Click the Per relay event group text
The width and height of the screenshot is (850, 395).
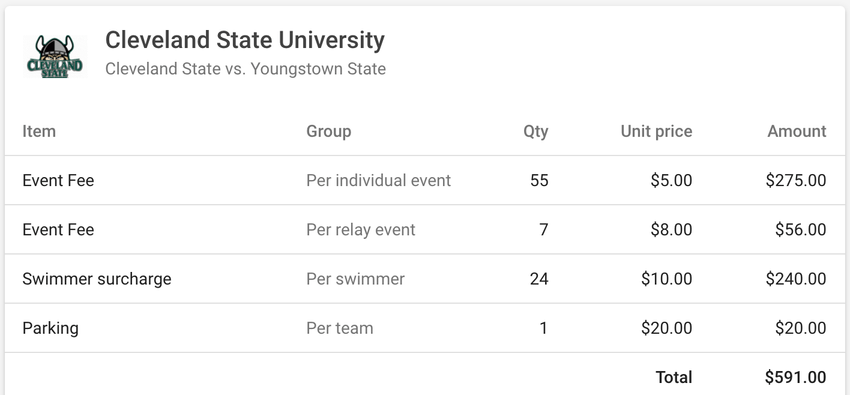360,230
